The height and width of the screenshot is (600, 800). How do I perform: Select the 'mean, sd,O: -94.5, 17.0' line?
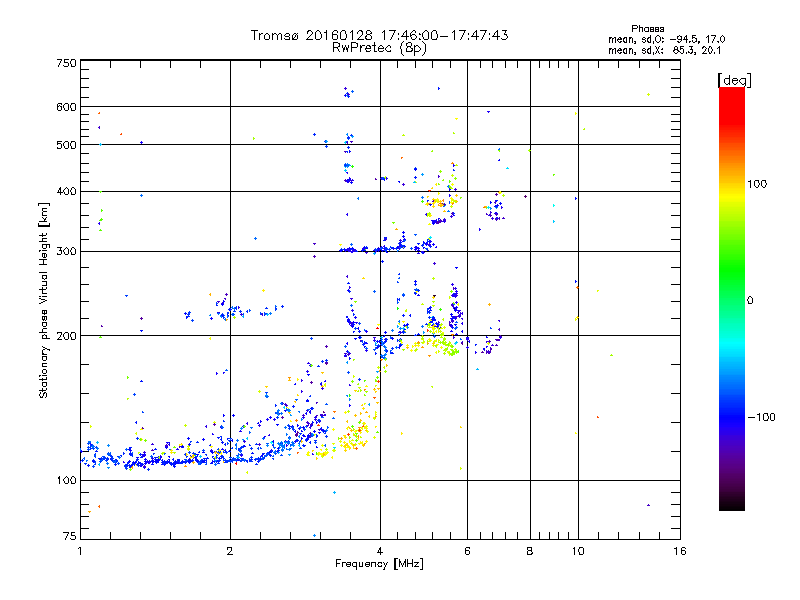coord(666,39)
